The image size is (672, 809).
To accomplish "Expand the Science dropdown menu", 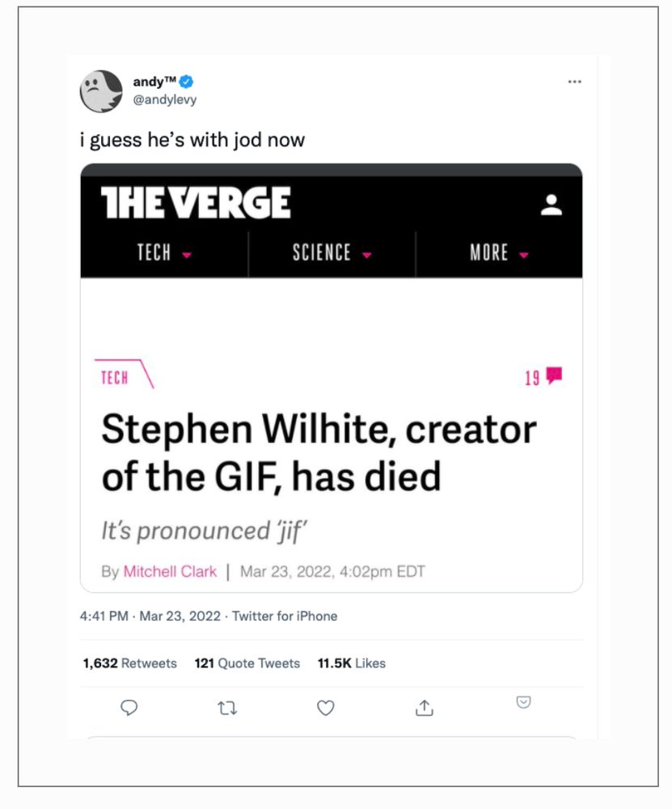I will pos(332,254).
